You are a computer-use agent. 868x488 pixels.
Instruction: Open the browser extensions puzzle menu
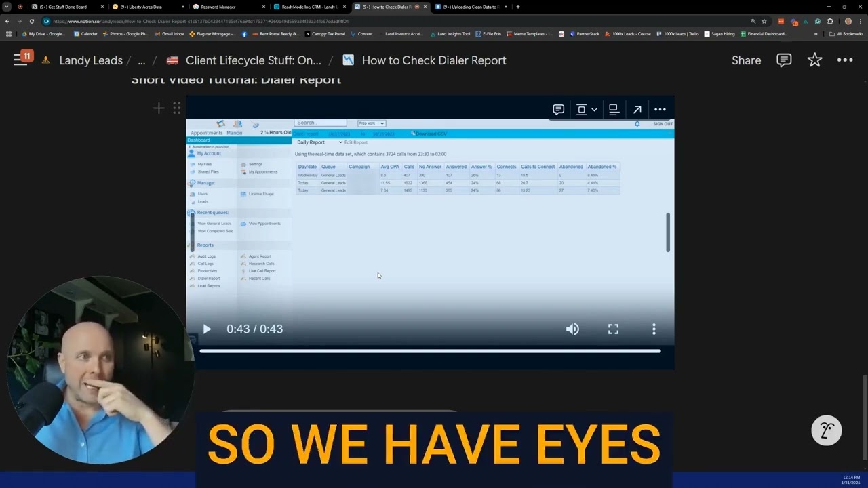click(830, 21)
